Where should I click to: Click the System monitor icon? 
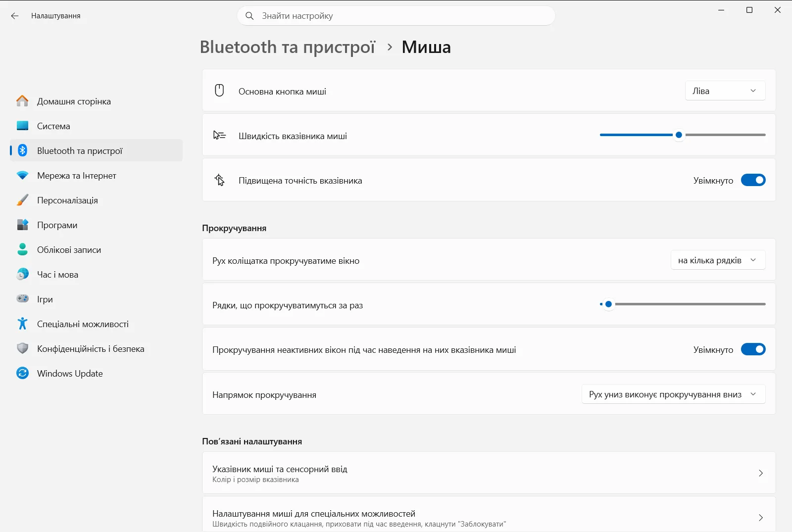click(22, 126)
